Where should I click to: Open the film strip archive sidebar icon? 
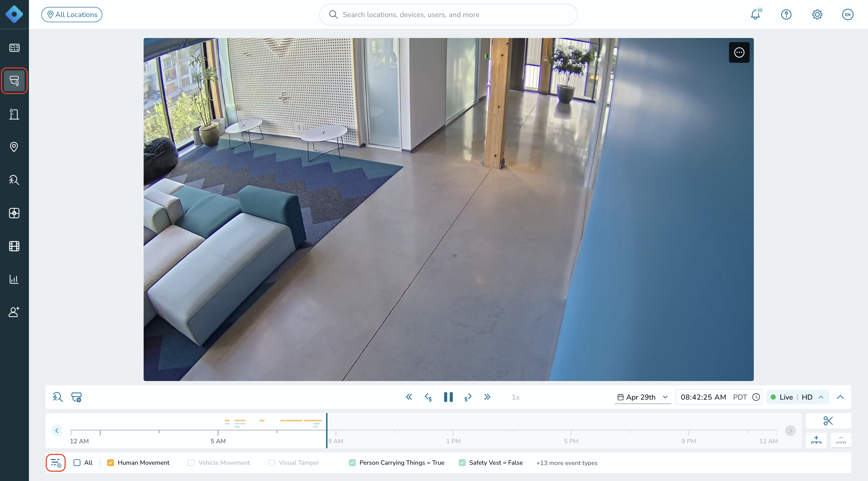click(x=14, y=246)
